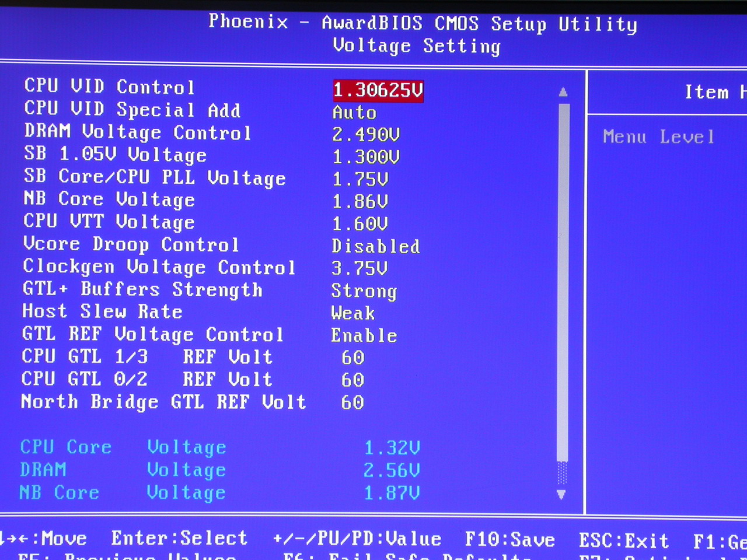This screenshot has width=747, height=560.
Task: Select CPU GTL 0/2 REF Volt value 60
Action: point(353,380)
